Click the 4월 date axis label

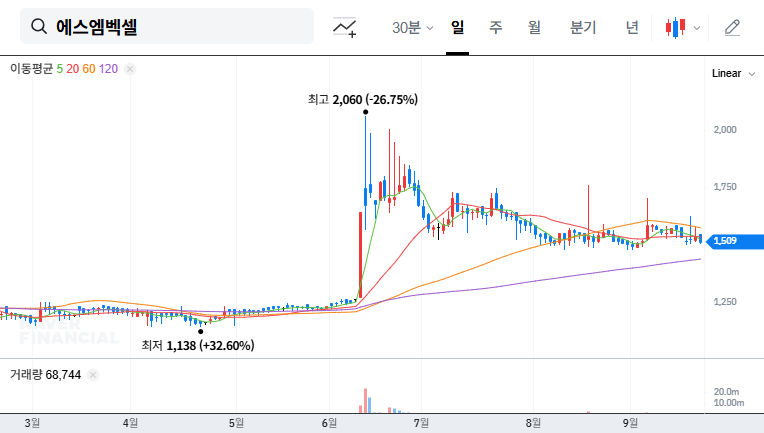(130, 423)
